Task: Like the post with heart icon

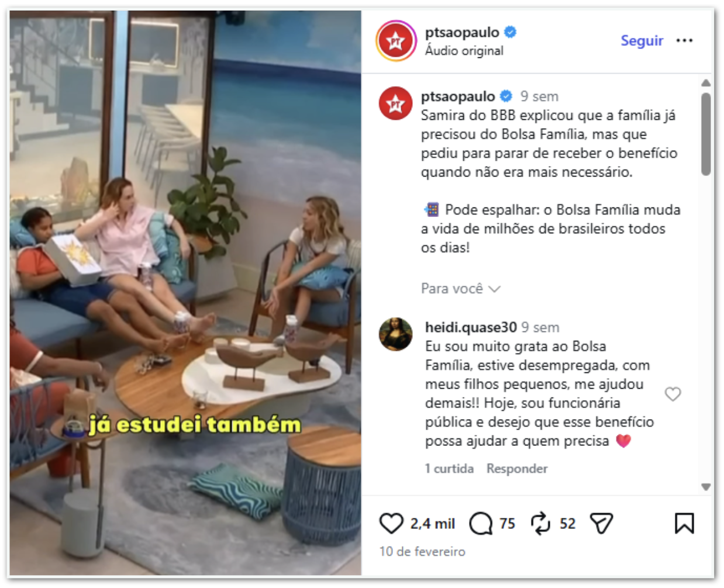Action: coord(391,523)
